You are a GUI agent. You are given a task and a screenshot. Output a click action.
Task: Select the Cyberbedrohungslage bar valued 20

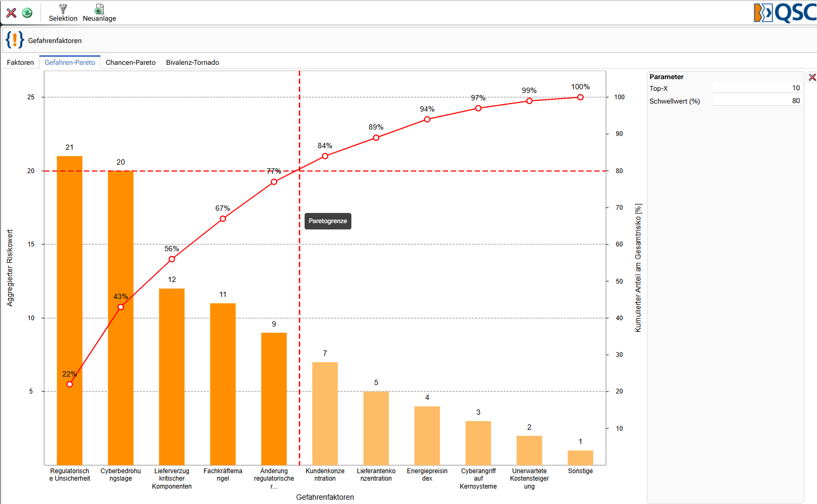coord(121,318)
